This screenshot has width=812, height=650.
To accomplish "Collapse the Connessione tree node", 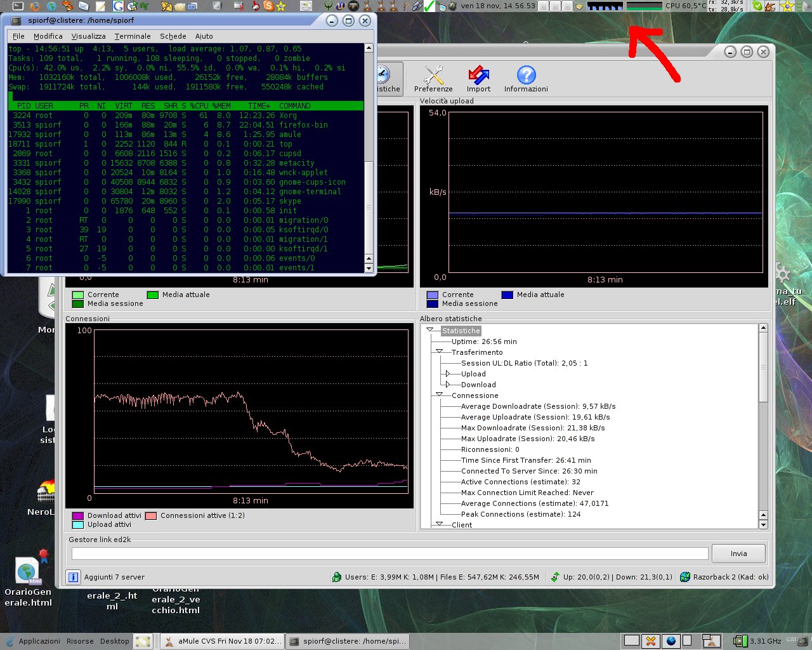I will coord(439,395).
